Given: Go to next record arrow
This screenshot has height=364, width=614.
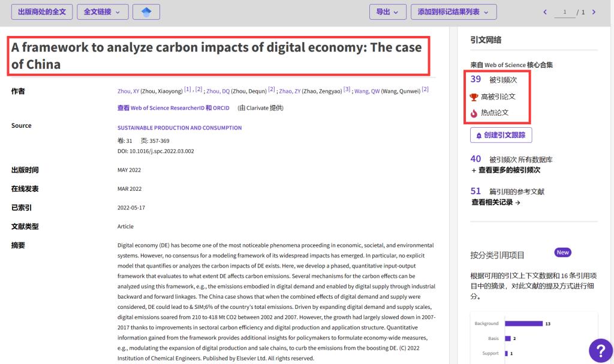Looking at the screenshot, I should (x=594, y=12).
